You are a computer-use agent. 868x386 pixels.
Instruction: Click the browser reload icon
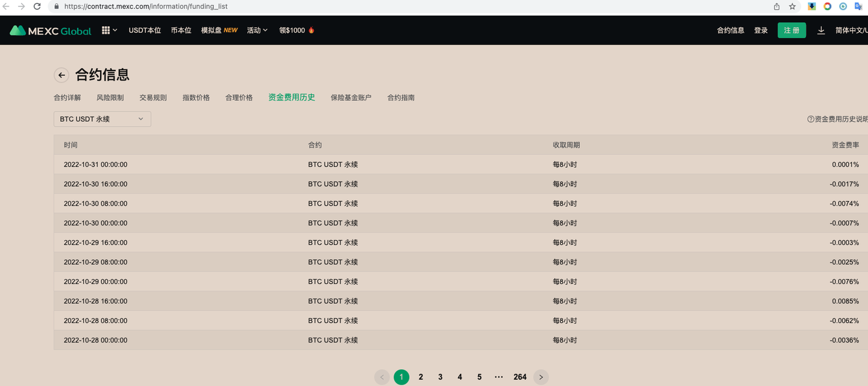click(x=37, y=7)
